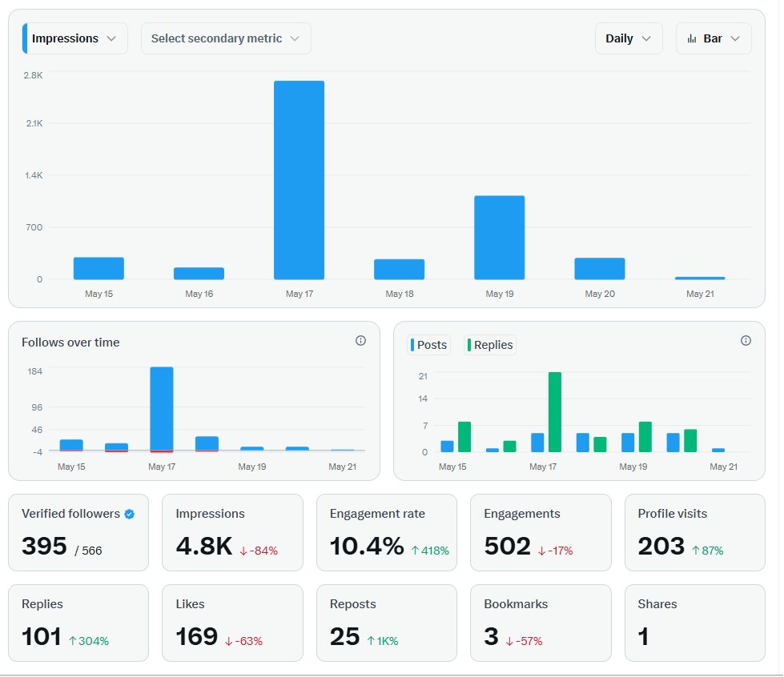Image resolution: width=784 pixels, height=677 pixels.
Task: Open the Shares 1 card
Action: point(695,623)
